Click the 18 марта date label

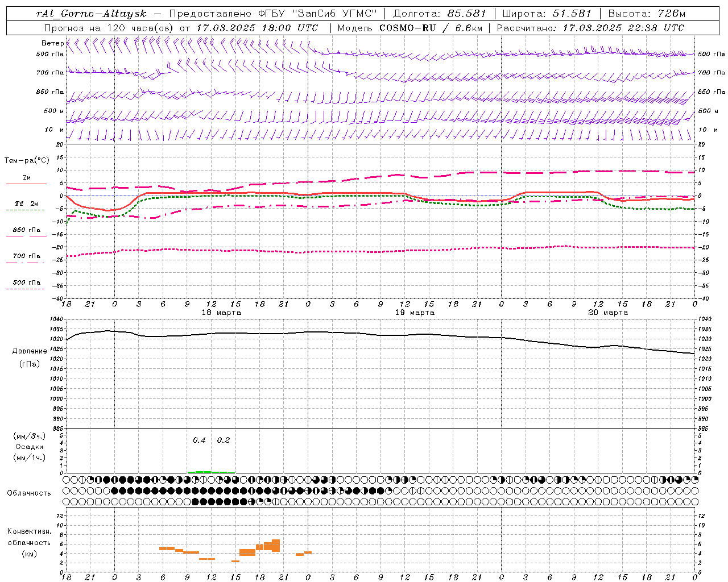coord(221,313)
